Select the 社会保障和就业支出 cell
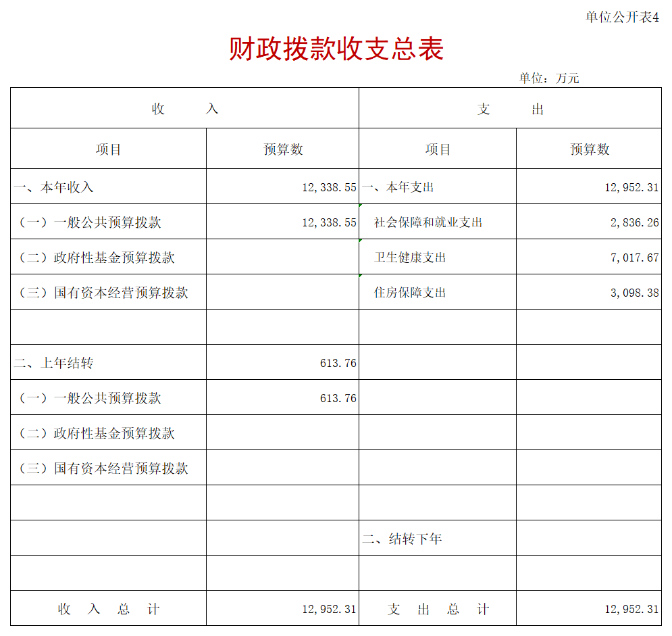This screenshot has width=672, height=636. click(x=428, y=222)
